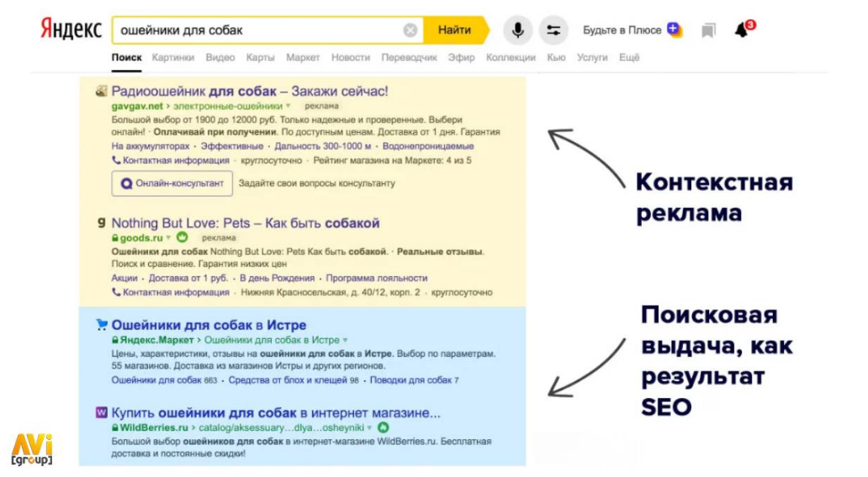Click lock icon before WildBerries.ru
The height and width of the screenshot is (477, 868).
[x=114, y=427]
